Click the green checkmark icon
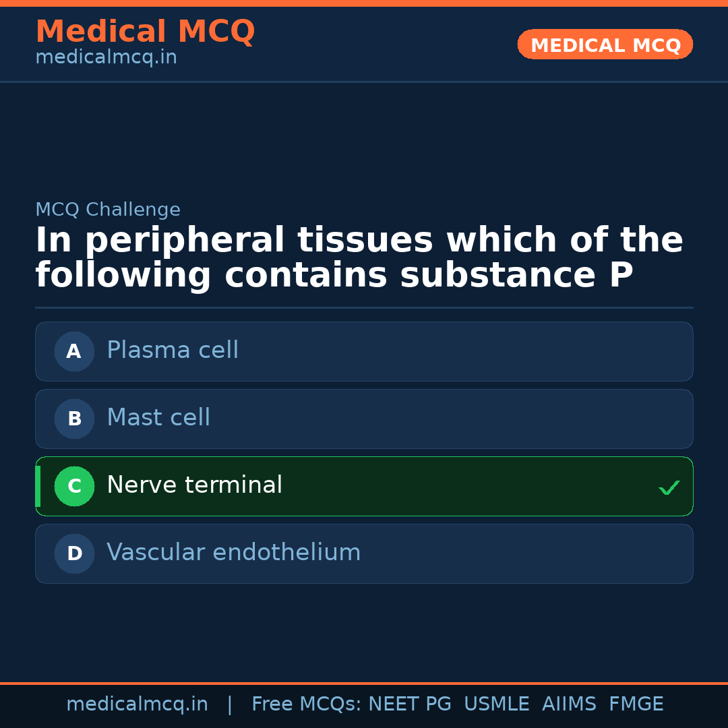728x728 pixels. (x=669, y=487)
